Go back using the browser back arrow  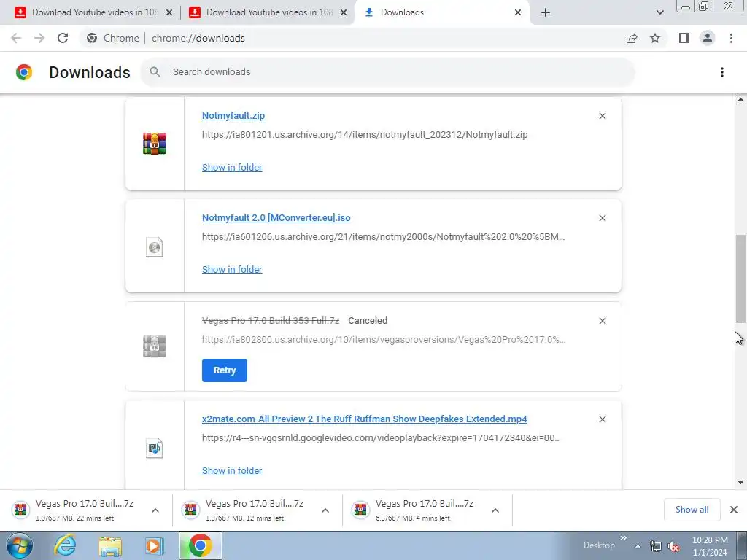(16, 38)
